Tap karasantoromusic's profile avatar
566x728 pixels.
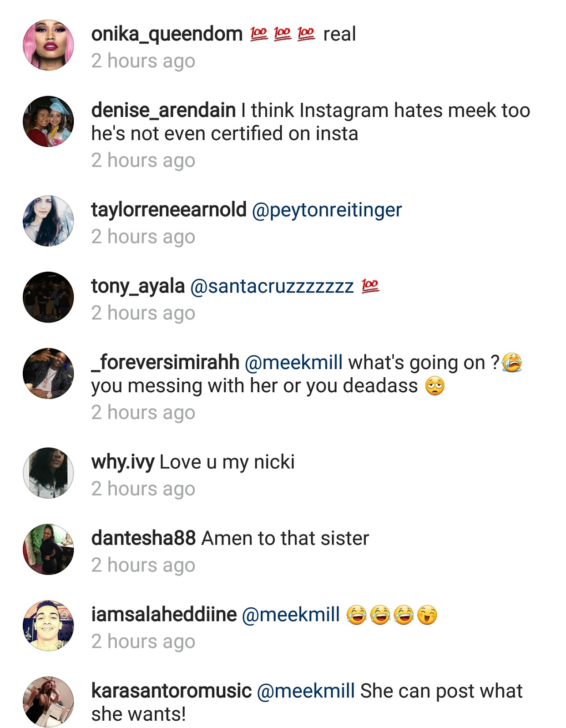tap(48, 702)
